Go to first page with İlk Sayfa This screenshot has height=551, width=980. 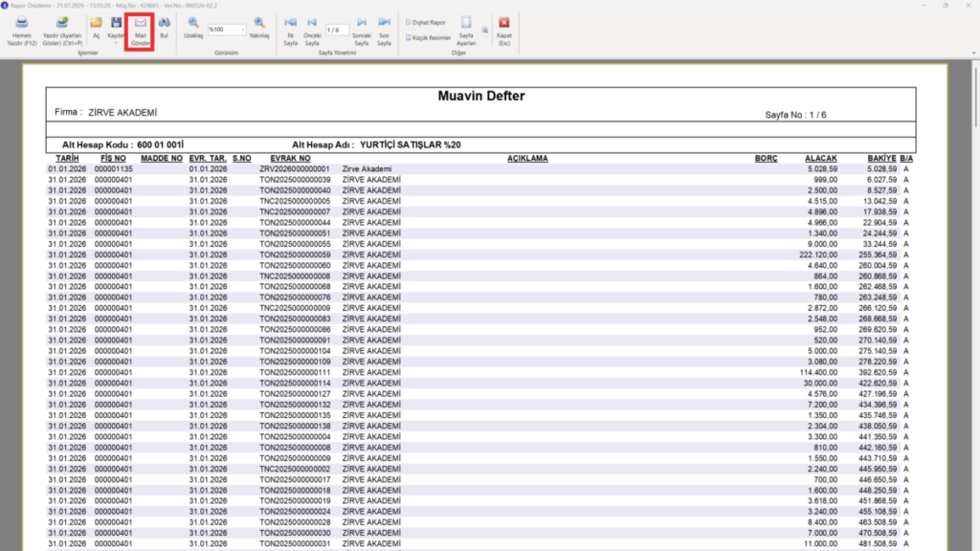[291, 23]
